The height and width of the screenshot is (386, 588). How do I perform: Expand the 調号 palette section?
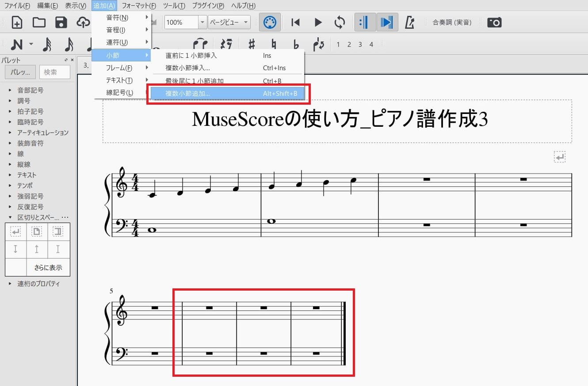[24, 101]
